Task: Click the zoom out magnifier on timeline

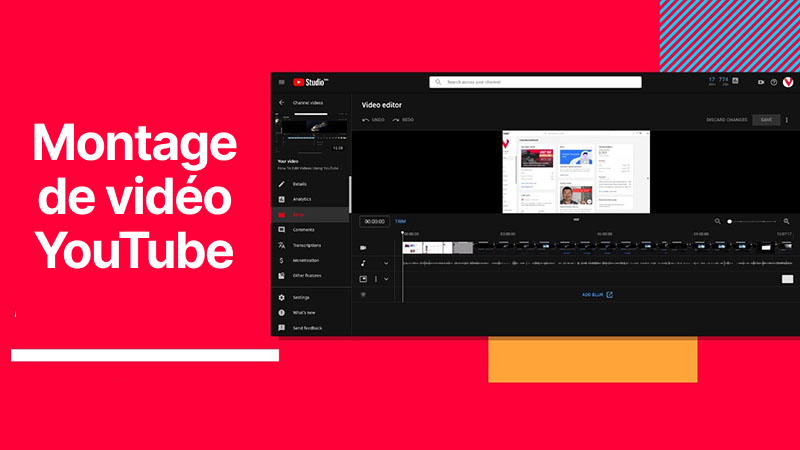Action: tap(717, 221)
